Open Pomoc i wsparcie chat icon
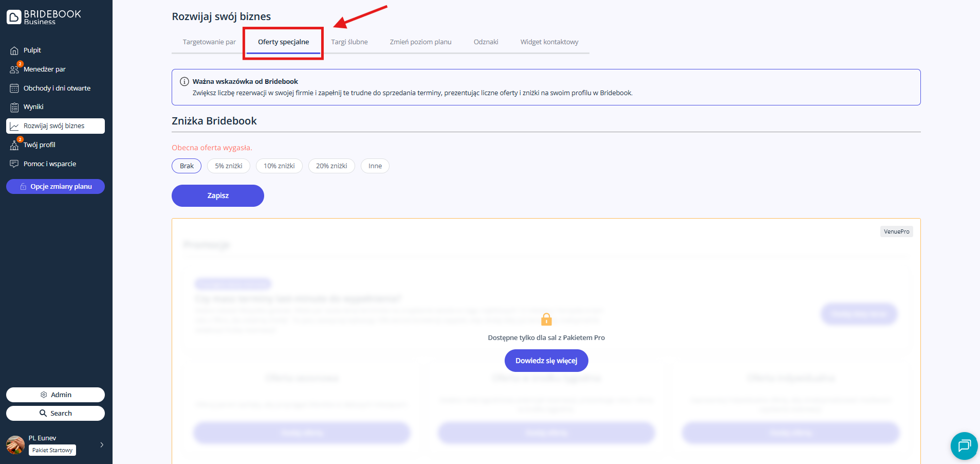Image resolution: width=980 pixels, height=464 pixels. point(14,164)
